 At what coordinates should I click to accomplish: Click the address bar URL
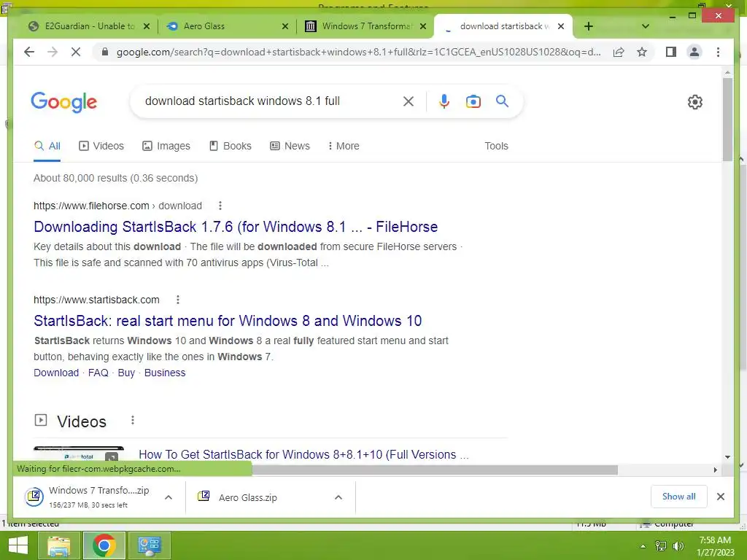(358, 52)
